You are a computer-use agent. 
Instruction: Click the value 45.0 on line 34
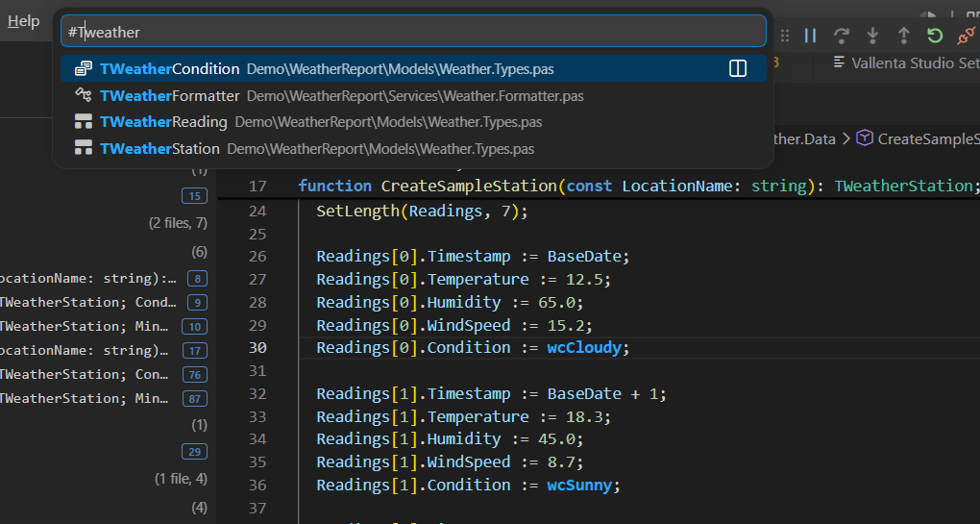point(556,439)
